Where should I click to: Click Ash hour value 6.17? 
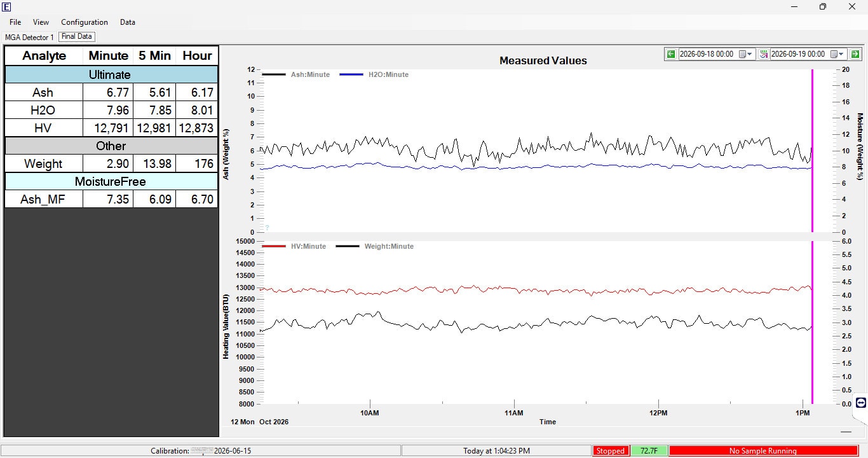tap(197, 92)
